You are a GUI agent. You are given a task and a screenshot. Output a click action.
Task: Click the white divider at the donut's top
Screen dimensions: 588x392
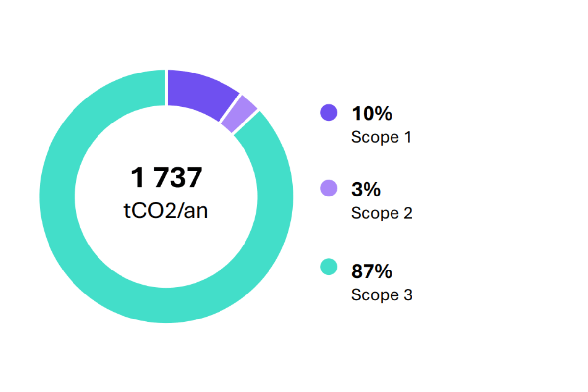pos(166,87)
